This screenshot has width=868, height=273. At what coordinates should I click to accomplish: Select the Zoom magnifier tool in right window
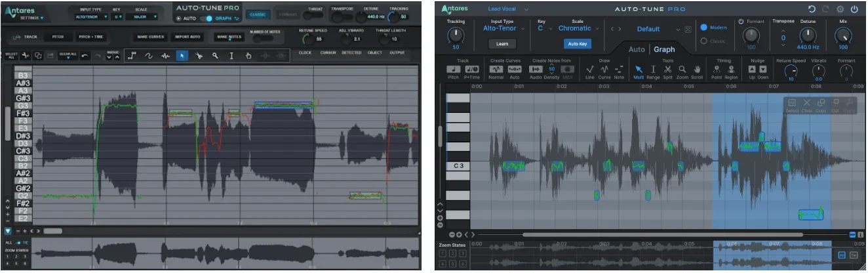pyautogui.click(x=682, y=69)
